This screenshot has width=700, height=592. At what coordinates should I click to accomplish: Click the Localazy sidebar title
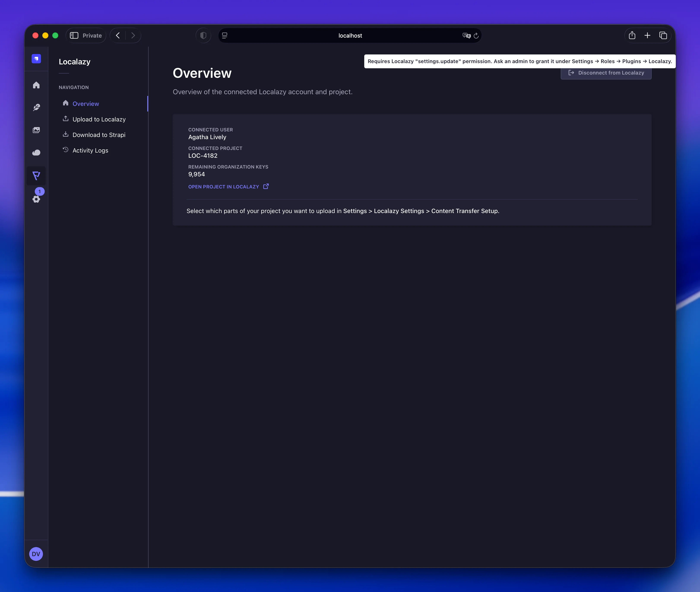pyautogui.click(x=74, y=62)
